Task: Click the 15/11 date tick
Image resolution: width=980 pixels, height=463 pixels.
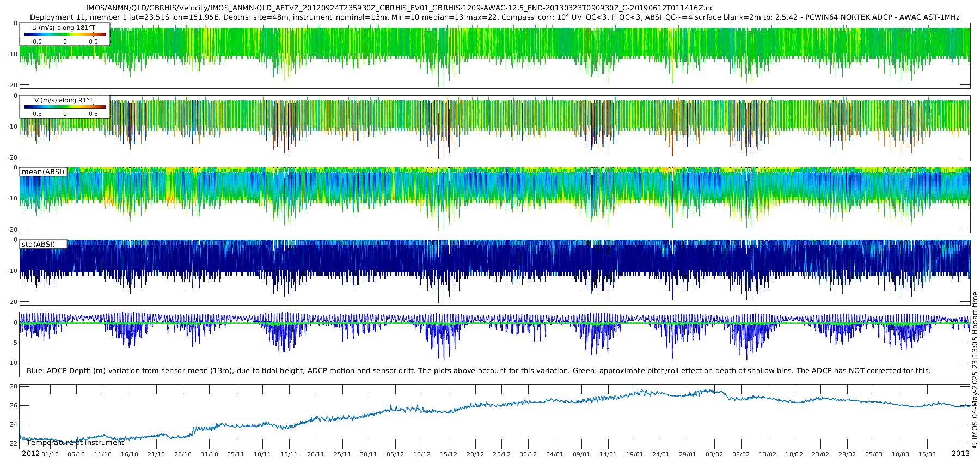Action: 289,455
